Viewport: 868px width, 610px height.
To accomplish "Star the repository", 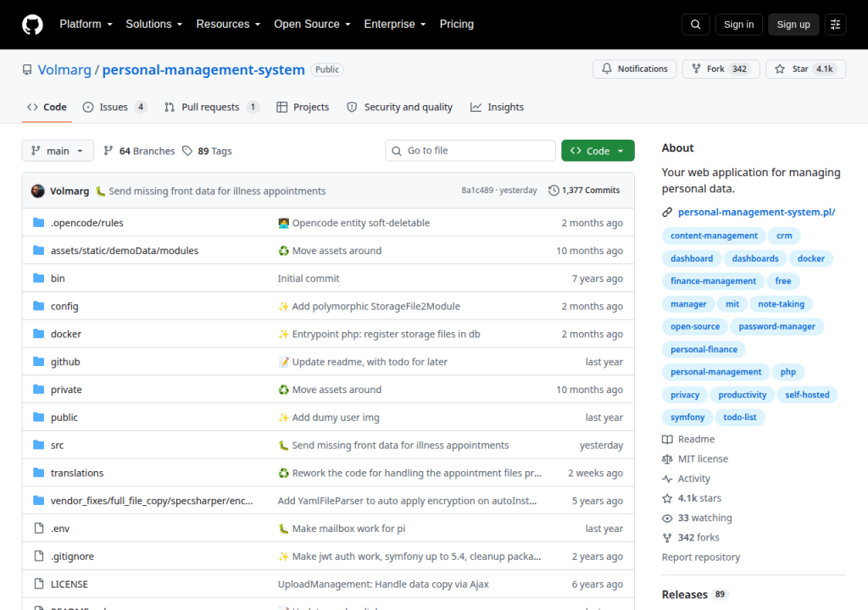I will (x=805, y=69).
